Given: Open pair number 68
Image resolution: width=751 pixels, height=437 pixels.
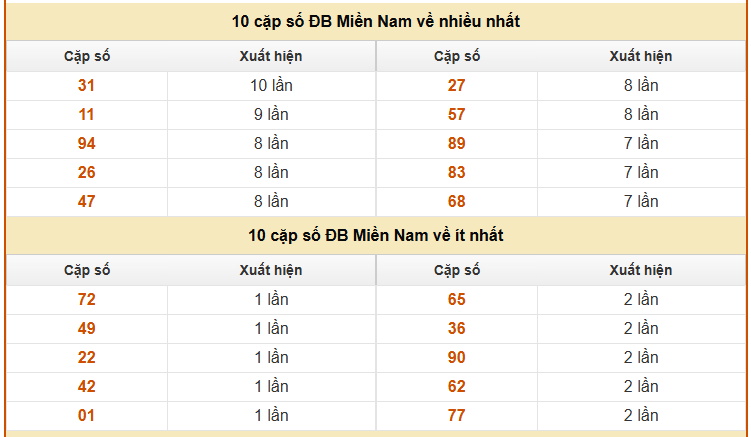Looking at the screenshot, I should 456,202.
